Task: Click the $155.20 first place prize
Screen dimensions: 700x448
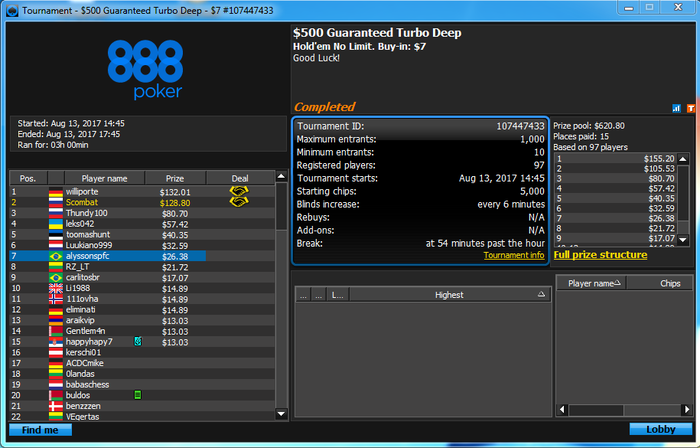Action: coord(659,158)
